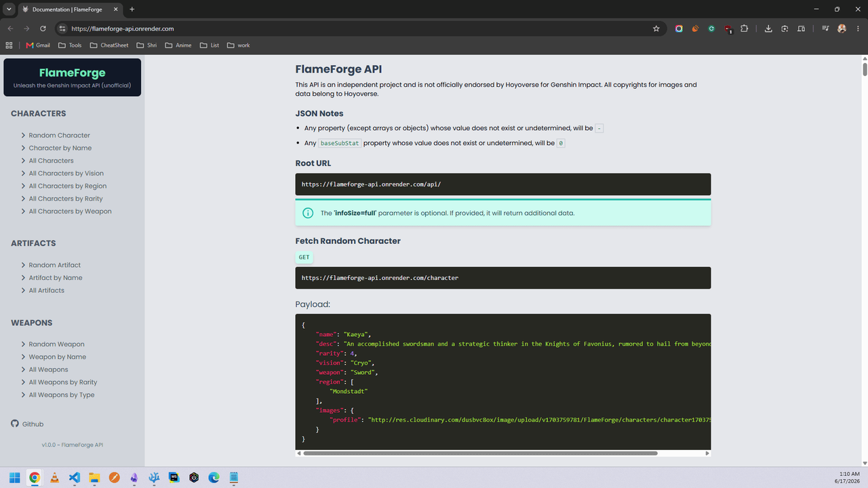Open File Explorer from taskbar
Image resolution: width=868 pixels, height=488 pixels.
point(94,477)
